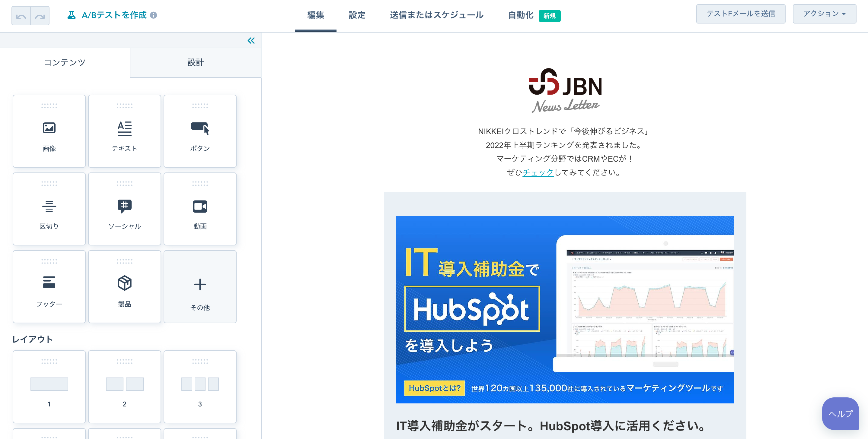The image size is (868, 439).
Task: Select the 動画 video module
Action: 200,209
